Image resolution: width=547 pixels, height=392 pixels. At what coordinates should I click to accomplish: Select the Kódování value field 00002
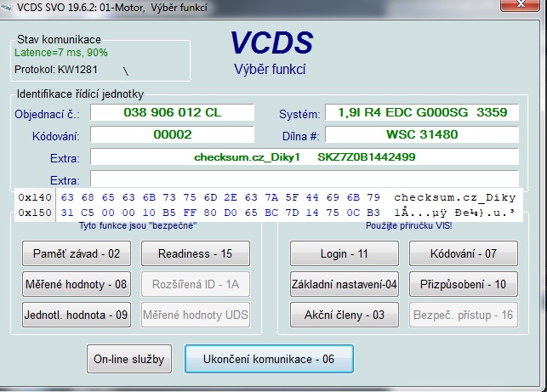pyautogui.click(x=172, y=134)
